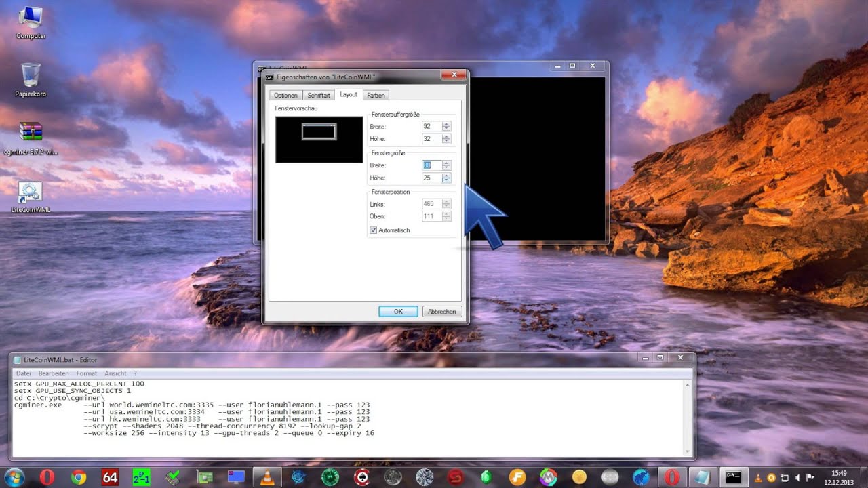Click the line "setx GPU_USE_SYNC_OBJECTS 1"
This screenshot has height=488, width=868.
tap(73, 391)
